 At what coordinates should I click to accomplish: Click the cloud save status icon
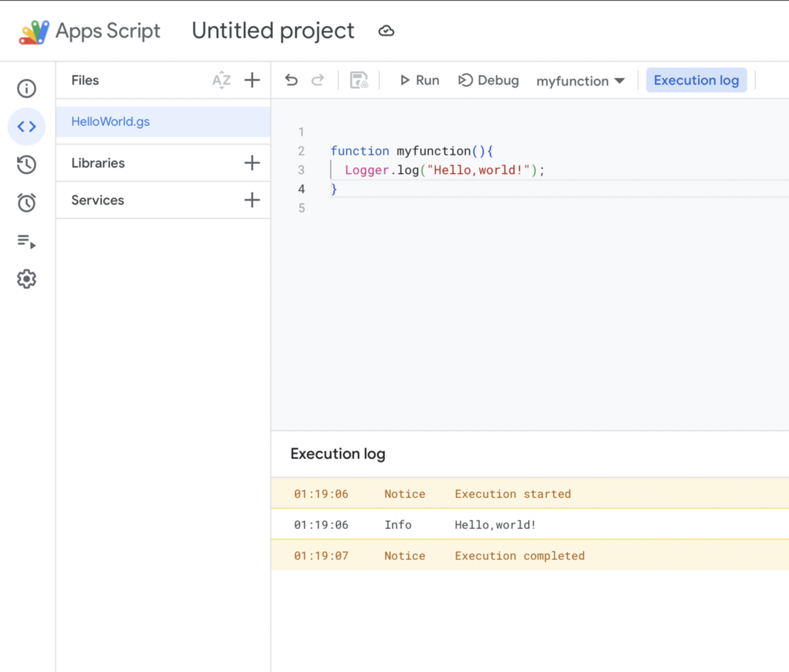(386, 31)
